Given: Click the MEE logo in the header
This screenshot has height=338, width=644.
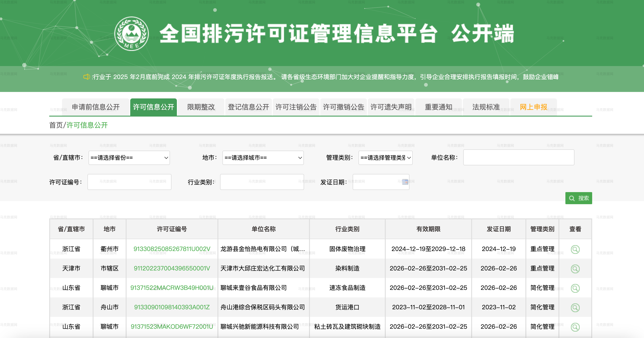Looking at the screenshot, I should click(x=132, y=33).
